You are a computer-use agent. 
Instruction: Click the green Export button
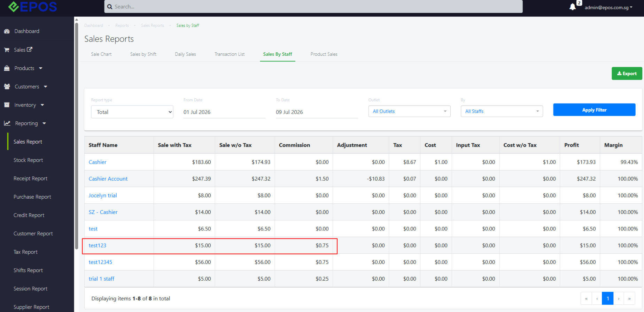point(627,74)
